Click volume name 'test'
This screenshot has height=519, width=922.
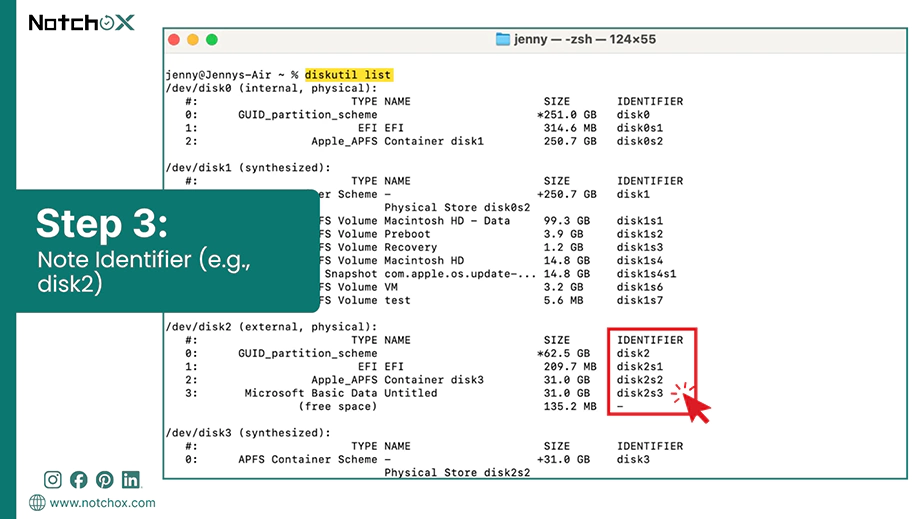coord(397,300)
